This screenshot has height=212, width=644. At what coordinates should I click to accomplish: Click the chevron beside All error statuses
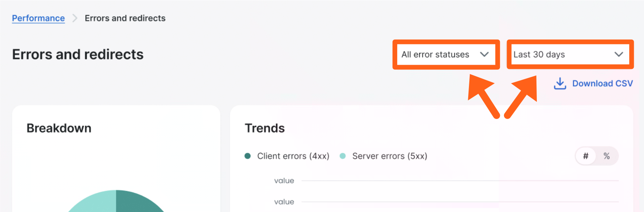click(x=484, y=55)
